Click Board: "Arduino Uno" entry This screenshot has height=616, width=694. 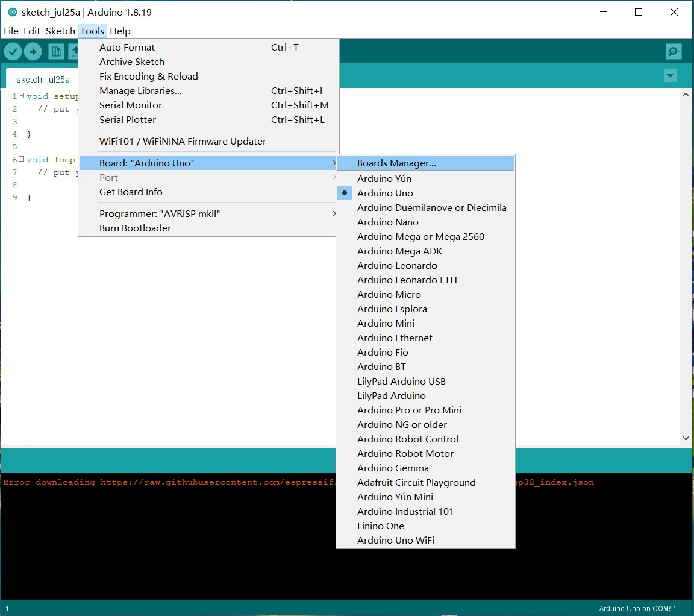(x=209, y=163)
